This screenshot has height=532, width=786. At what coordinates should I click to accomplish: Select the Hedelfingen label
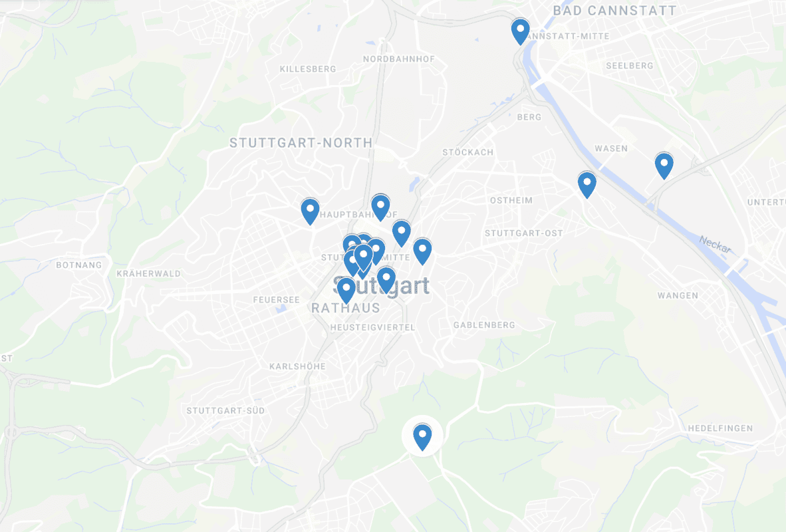tap(720, 428)
